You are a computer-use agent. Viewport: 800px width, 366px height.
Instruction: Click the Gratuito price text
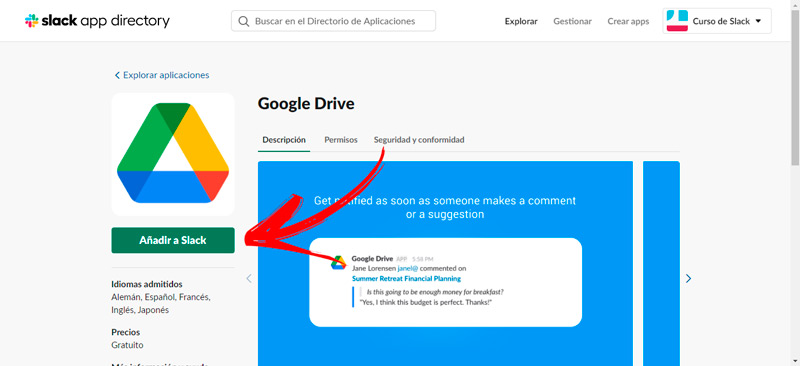[x=128, y=345]
